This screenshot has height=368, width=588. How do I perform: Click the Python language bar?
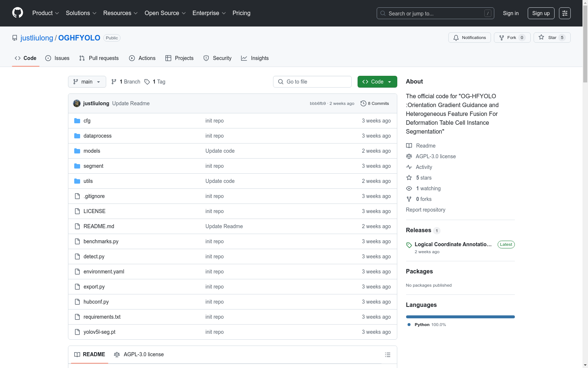click(460, 317)
